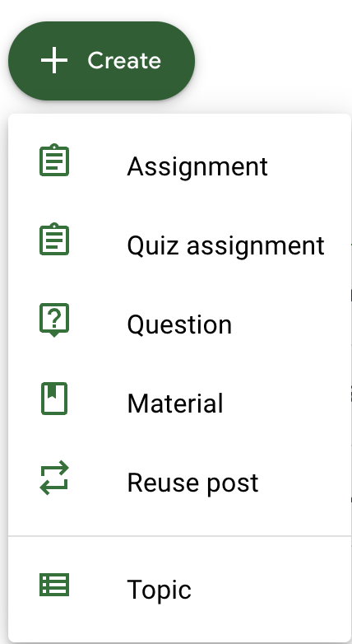This screenshot has height=644, width=352.
Task: Click the Question mark bubble icon
Action: (54, 320)
